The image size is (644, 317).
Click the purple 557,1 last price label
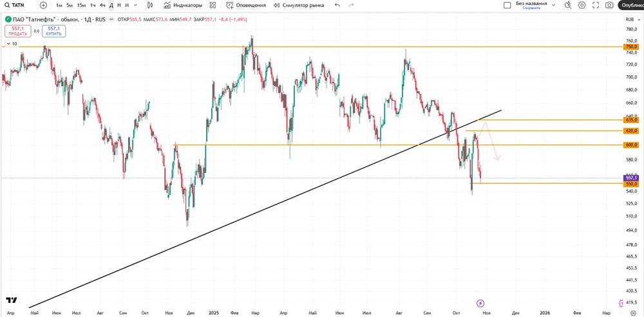tap(631, 178)
